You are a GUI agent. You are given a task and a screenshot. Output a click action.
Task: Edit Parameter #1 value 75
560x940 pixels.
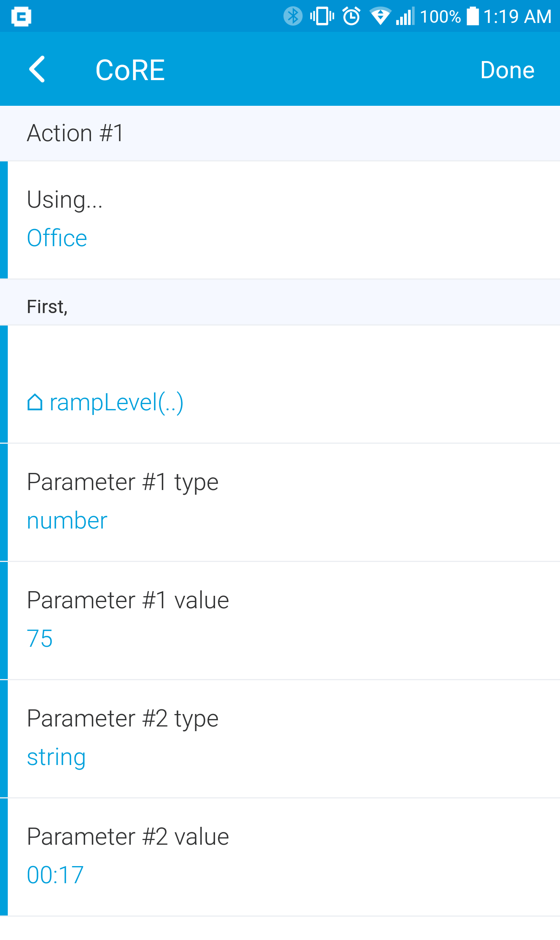pyautogui.click(x=280, y=620)
